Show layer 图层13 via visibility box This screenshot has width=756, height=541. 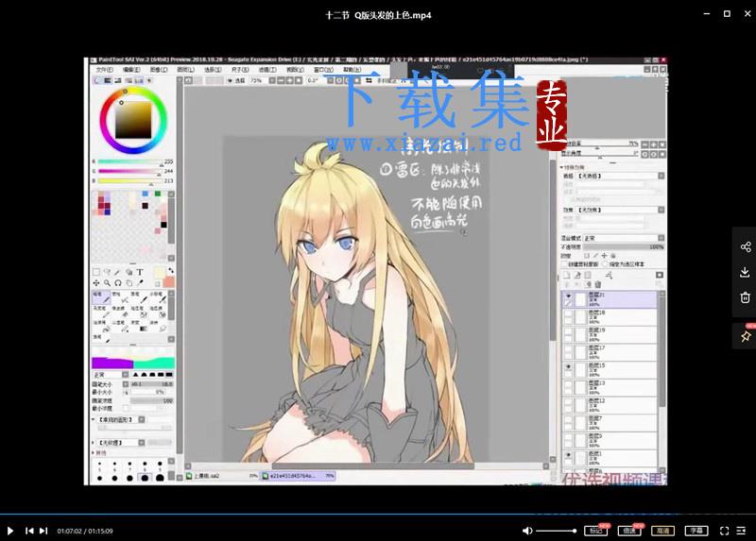point(569,385)
